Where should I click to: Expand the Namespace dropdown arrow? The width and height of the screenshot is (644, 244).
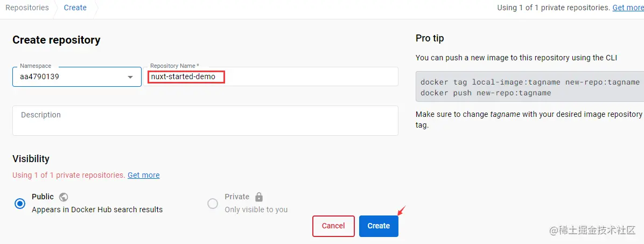point(130,77)
